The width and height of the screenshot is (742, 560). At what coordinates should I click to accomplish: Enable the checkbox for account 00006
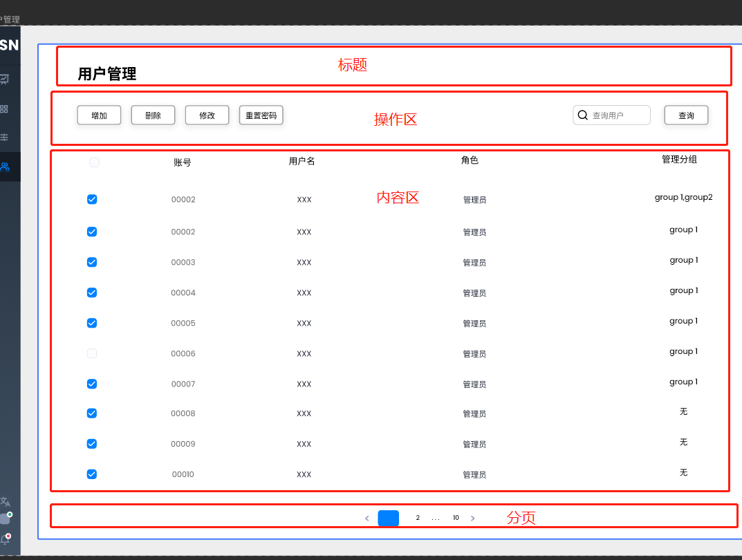tap(92, 353)
